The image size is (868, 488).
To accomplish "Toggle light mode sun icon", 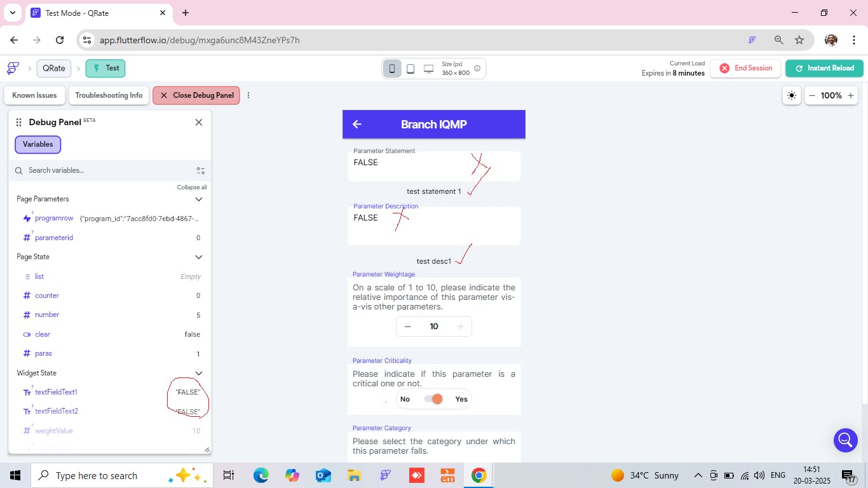I will (x=791, y=95).
